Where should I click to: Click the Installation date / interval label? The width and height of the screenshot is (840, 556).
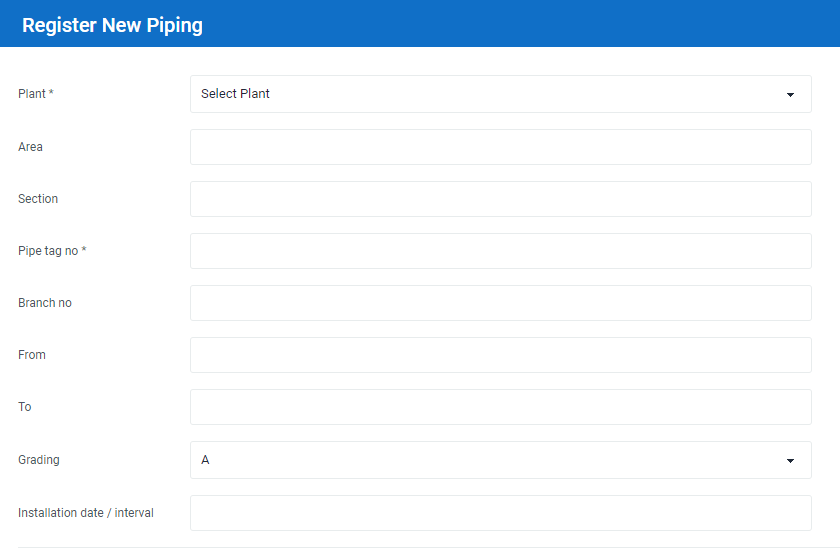point(86,513)
